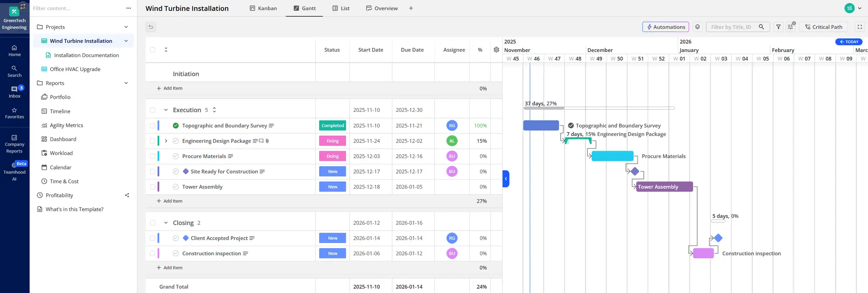Open the Overview tab
Screen dimensions: 868x293
(382, 8)
